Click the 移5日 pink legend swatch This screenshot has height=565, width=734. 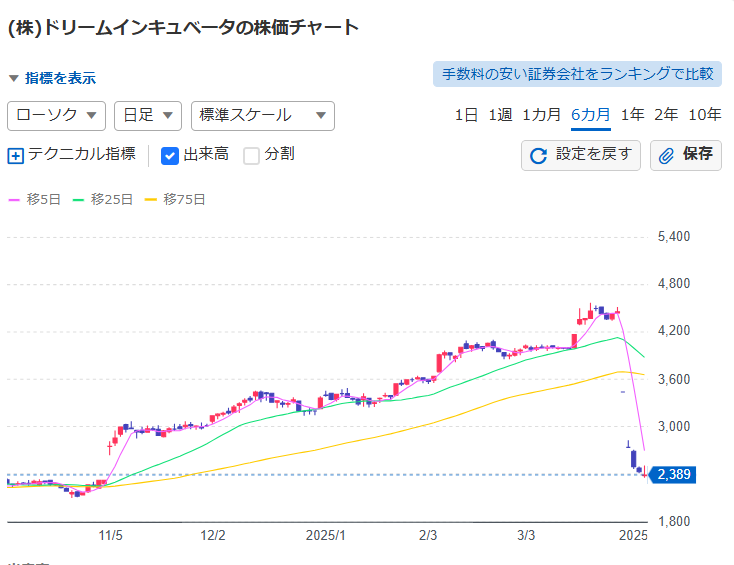pyautogui.click(x=15, y=200)
